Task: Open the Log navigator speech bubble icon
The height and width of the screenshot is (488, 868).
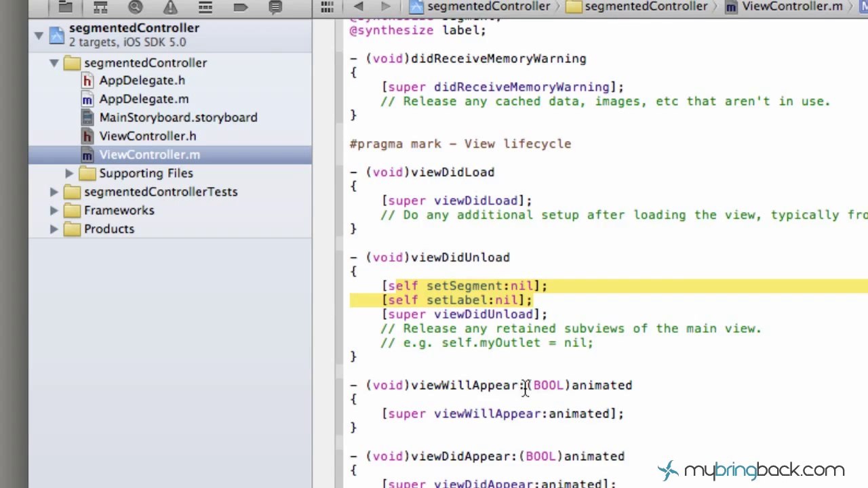Action: [275, 7]
